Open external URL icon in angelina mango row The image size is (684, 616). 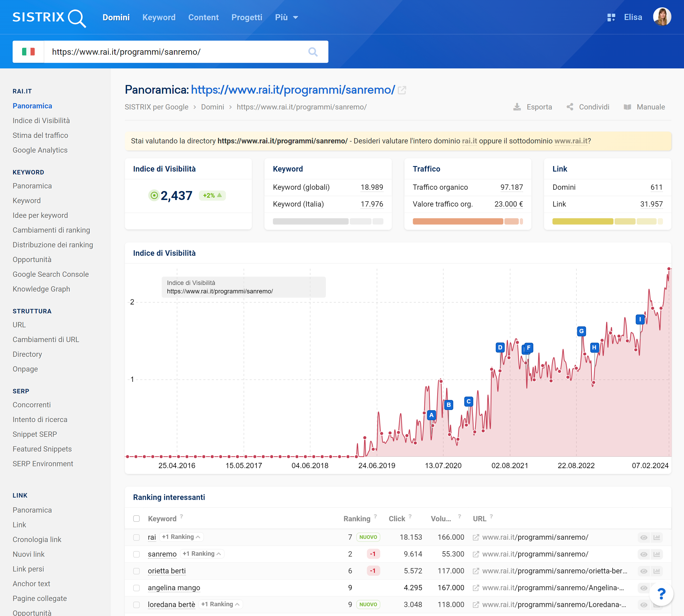tap(476, 588)
